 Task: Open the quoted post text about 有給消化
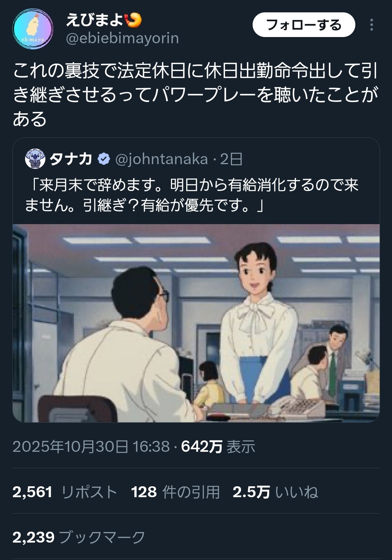[x=192, y=195]
